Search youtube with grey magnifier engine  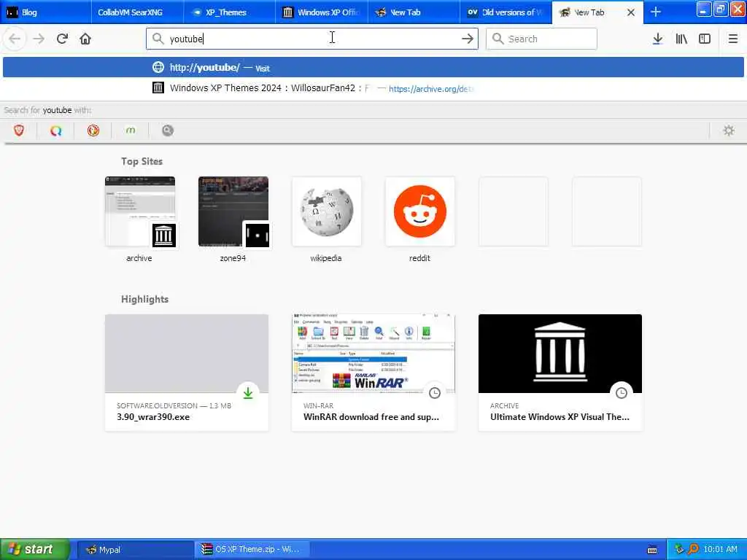click(168, 131)
